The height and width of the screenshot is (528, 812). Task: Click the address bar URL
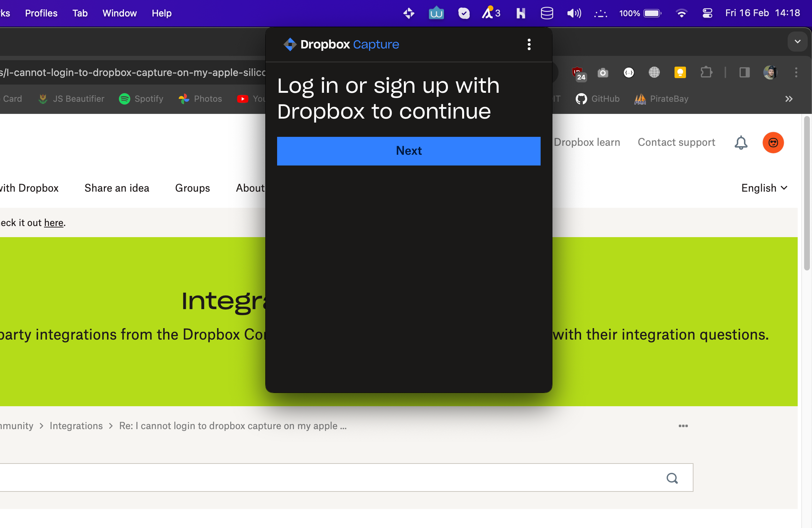coord(132,73)
